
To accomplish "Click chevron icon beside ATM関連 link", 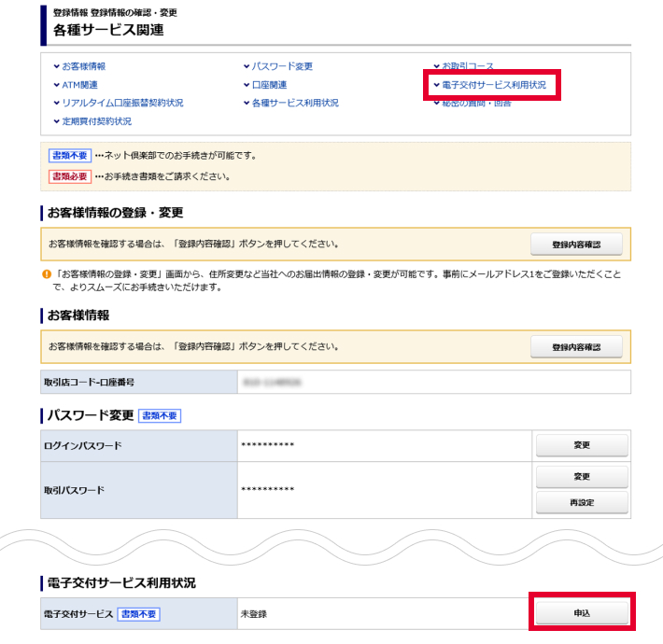I will (56, 85).
